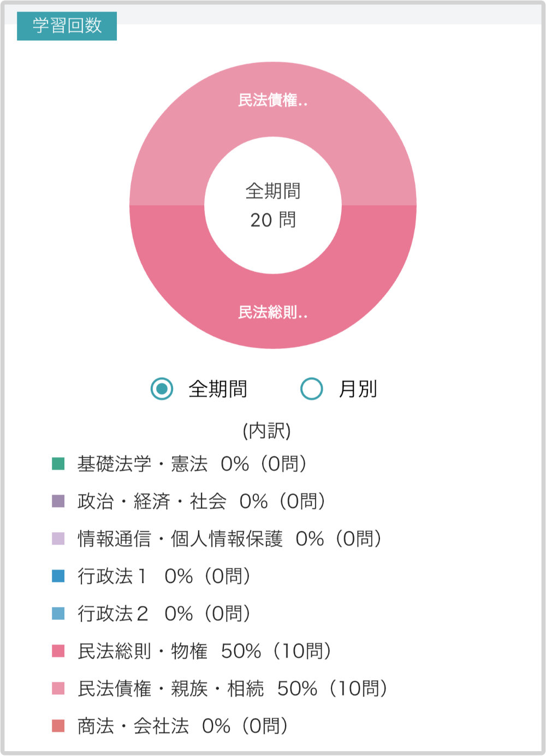Click the light blue 行政法2 legend swatch
Viewport: 546px width, 756px height.
point(58,614)
